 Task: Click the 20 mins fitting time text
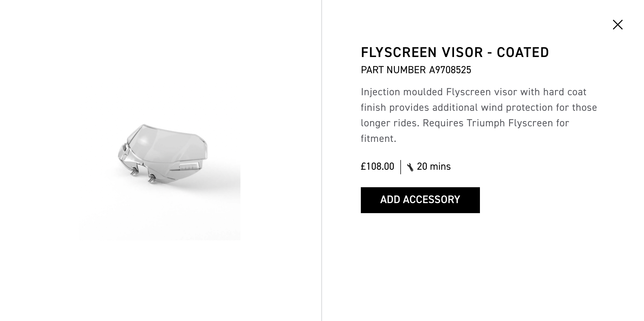pos(434,166)
